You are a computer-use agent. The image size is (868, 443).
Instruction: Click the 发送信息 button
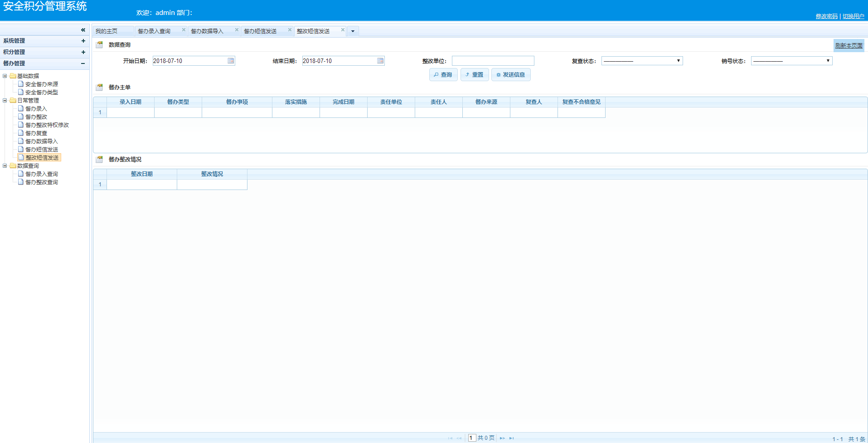coord(511,75)
